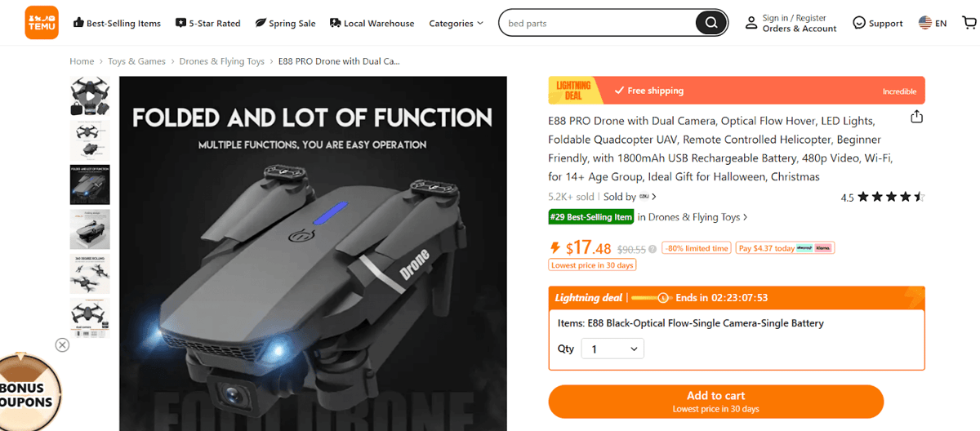The image size is (980, 431).
Task: Open the Spring Sale menu item
Action: pos(285,24)
